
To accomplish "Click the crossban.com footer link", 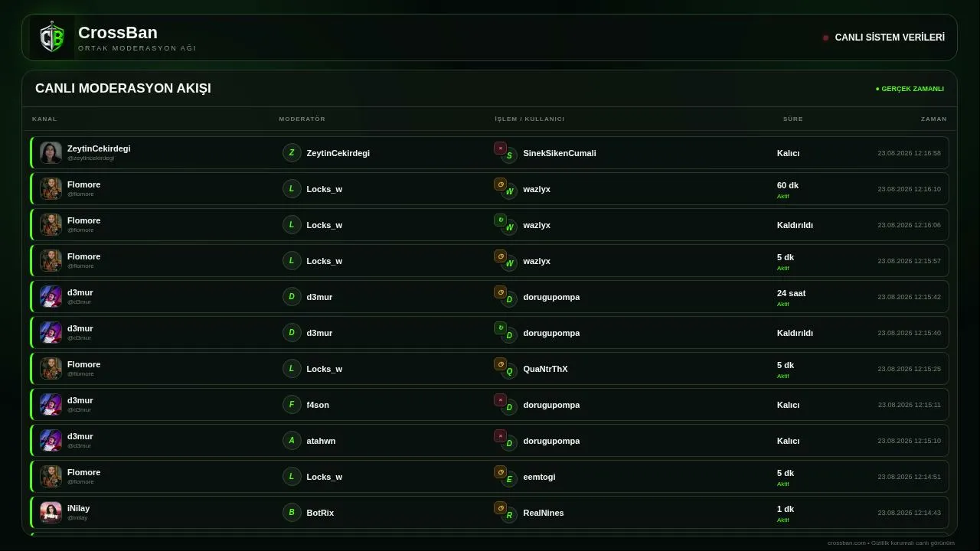I will click(847, 543).
